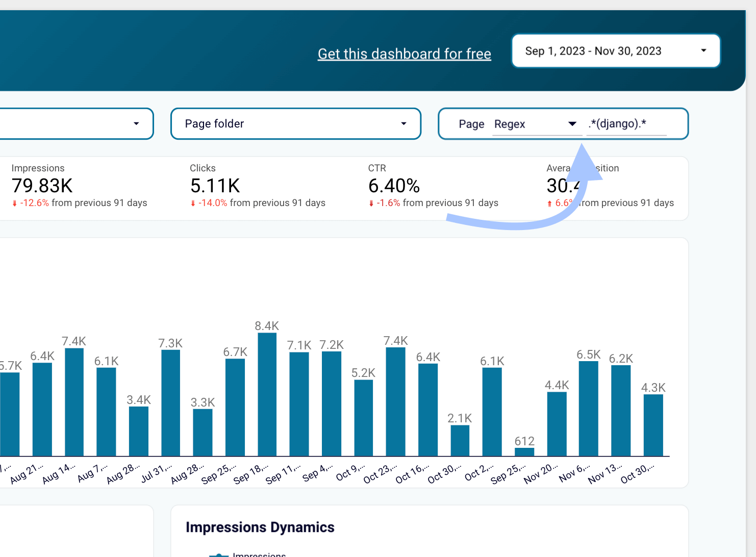
Task: Click the 2.1K bar in the chart
Action: [460, 441]
